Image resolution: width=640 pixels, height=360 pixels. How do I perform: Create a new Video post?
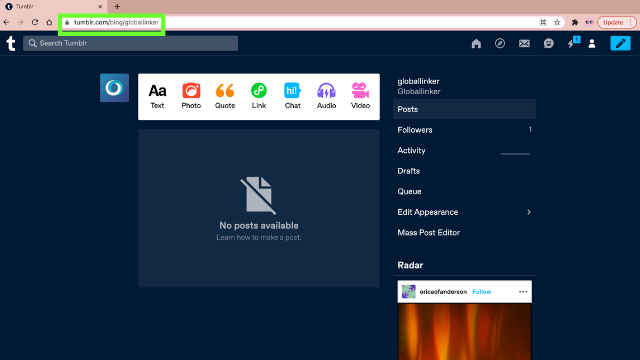(360, 96)
